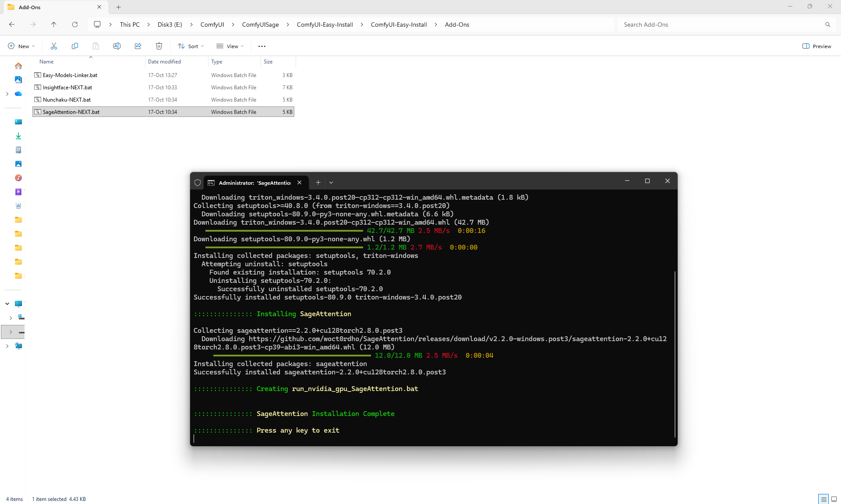Click the Rename icon in toolbar
841x504 pixels.
click(117, 46)
